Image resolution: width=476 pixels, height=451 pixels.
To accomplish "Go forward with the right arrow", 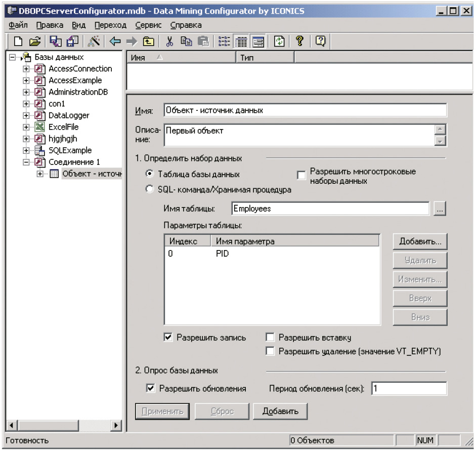I will click(132, 41).
